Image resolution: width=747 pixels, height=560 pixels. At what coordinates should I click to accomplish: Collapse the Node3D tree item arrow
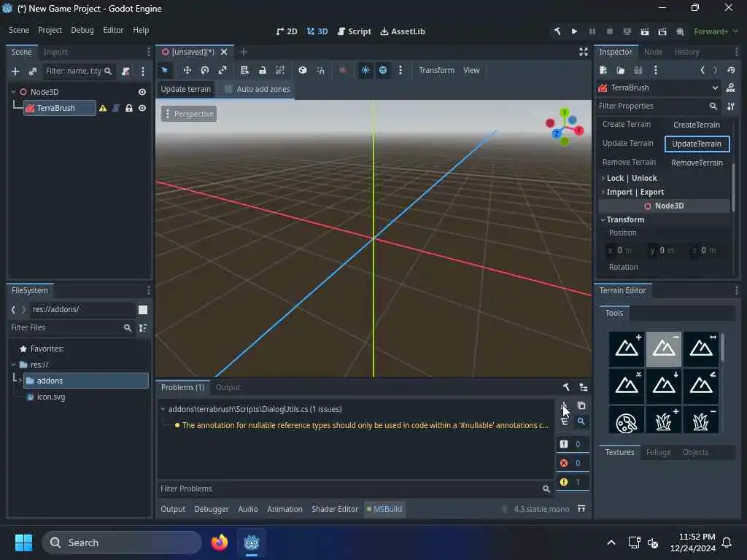click(x=13, y=92)
